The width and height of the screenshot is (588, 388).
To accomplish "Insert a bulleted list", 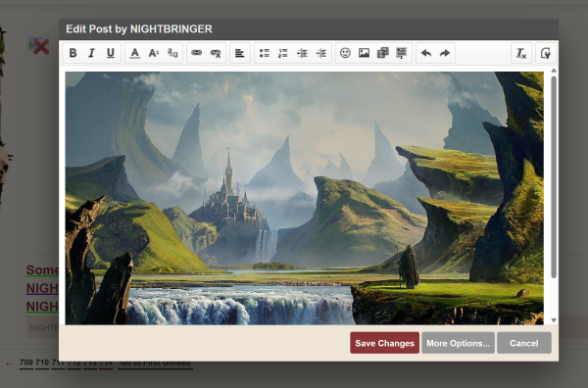I will click(x=265, y=53).
